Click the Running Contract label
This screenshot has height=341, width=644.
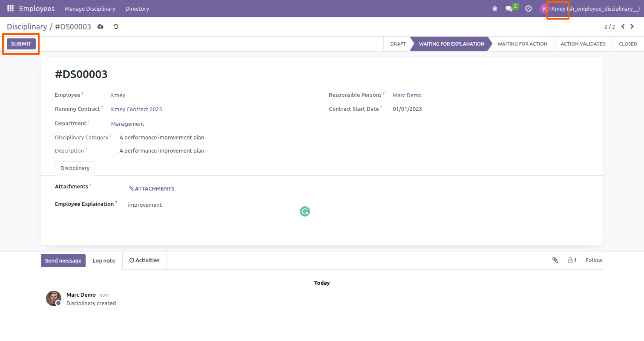tap(78, 109)
